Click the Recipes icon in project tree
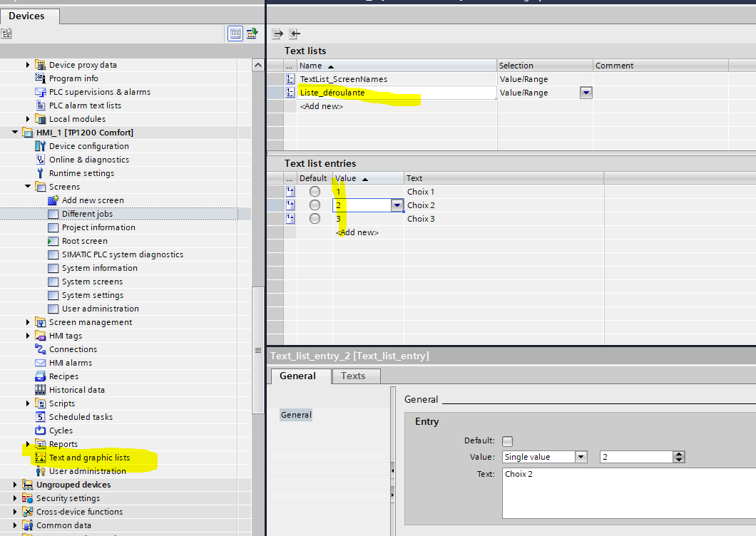 point(41,376)
